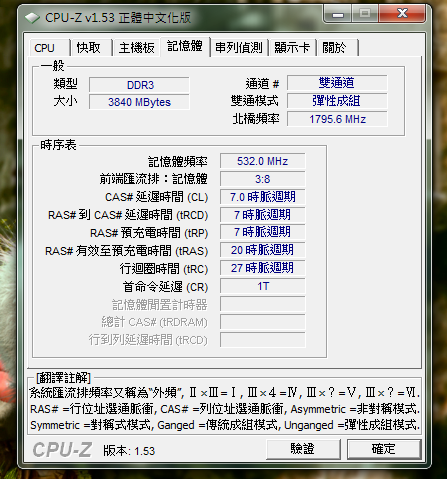The image size is (447, 479).
Task: Close the CPU-Z window
Action: pos(402,14)
